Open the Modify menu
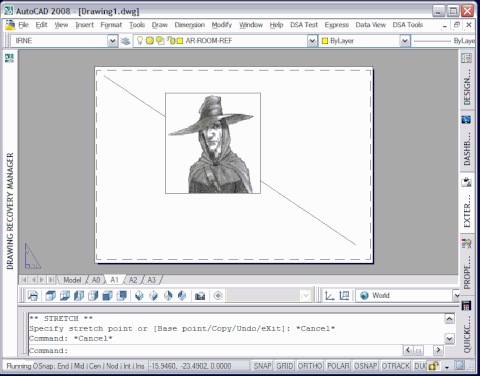Viewport: 480px width, 376px height. pyautogui.click(x=222, y=25)
